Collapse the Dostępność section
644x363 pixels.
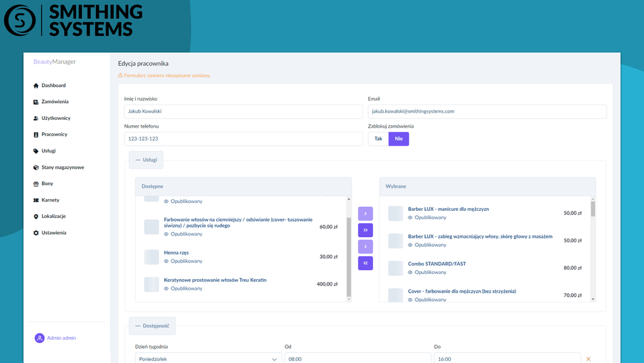point(153,326)
